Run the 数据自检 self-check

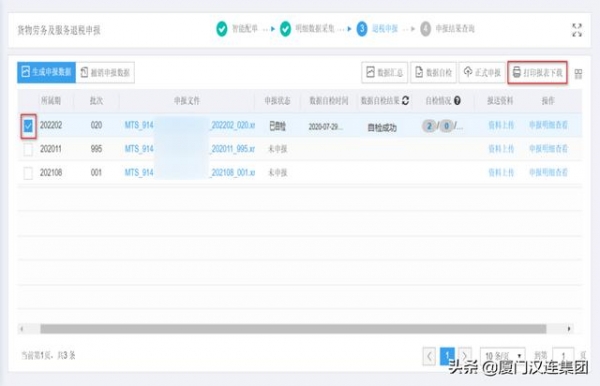[434, 72]
